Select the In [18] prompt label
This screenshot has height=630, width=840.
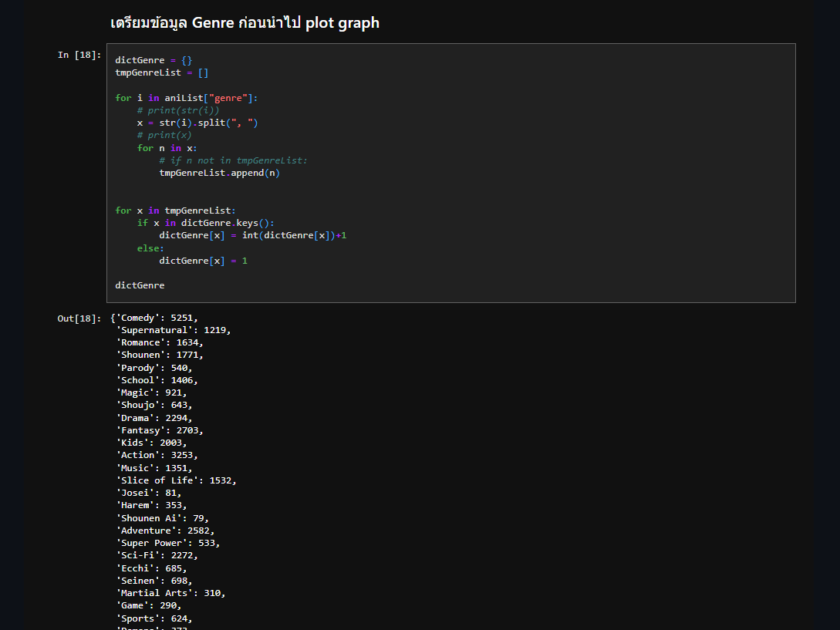click(x=79, y=55)
